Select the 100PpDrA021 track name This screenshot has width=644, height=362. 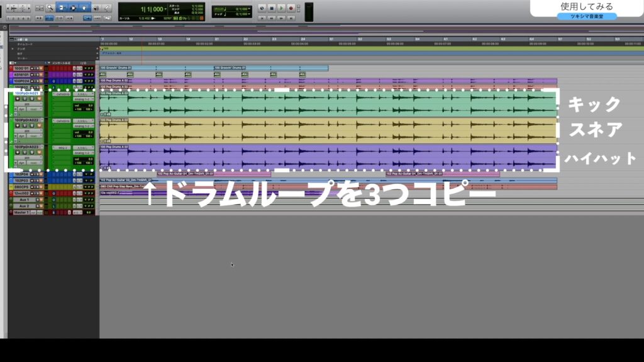pos(26,94)
